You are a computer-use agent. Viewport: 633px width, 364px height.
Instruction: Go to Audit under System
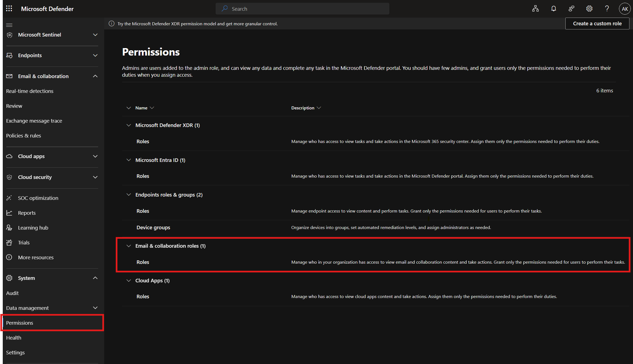click(x=12, y=293)
